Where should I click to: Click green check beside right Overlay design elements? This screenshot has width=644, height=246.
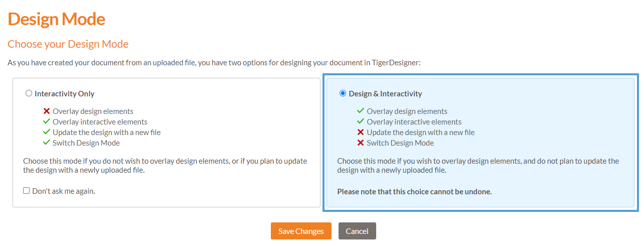coord(361,111)
